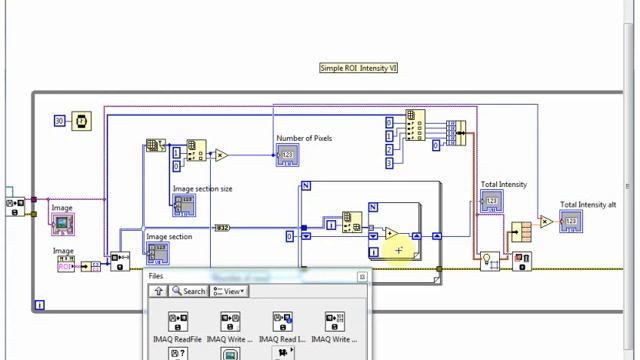This screenshot has width=640, height=360.
Task: Select the Number of Pixels indicator terminal
Action: 287,155
